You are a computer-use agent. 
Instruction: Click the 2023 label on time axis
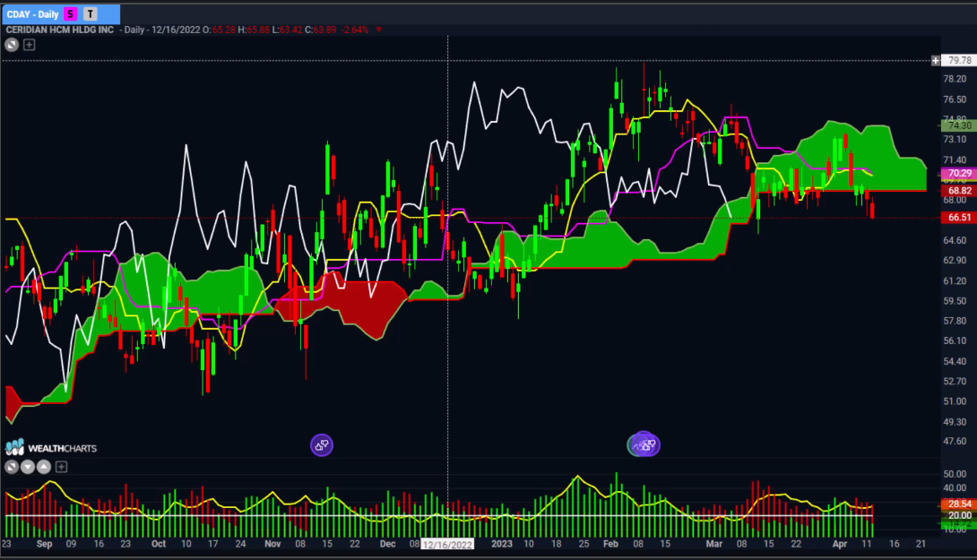coord(502,544)
